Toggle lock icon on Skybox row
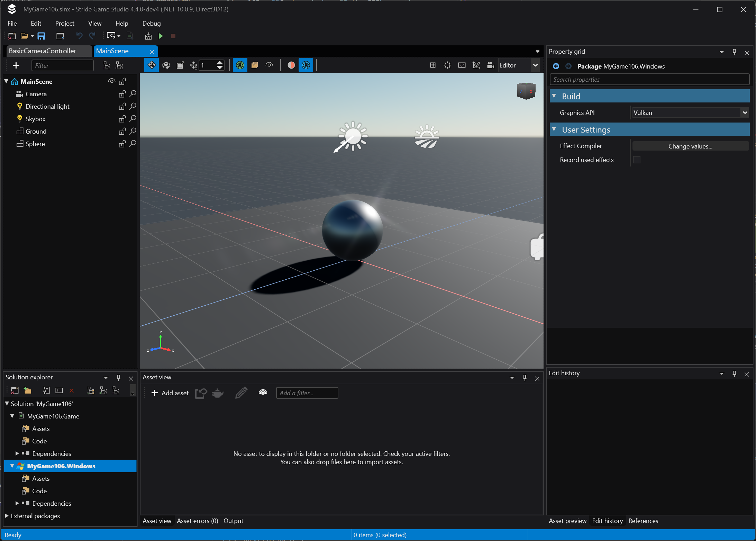 (x=122, y=119)
